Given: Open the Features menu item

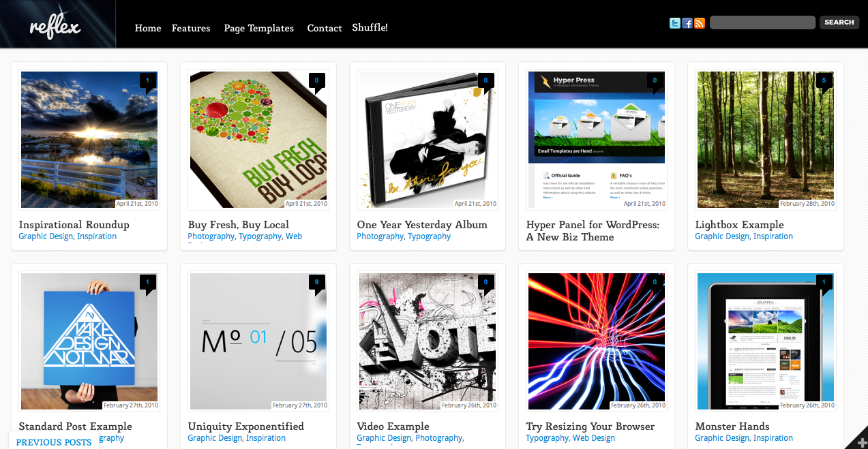Looking at the screenshot, I should coord(191,28).
